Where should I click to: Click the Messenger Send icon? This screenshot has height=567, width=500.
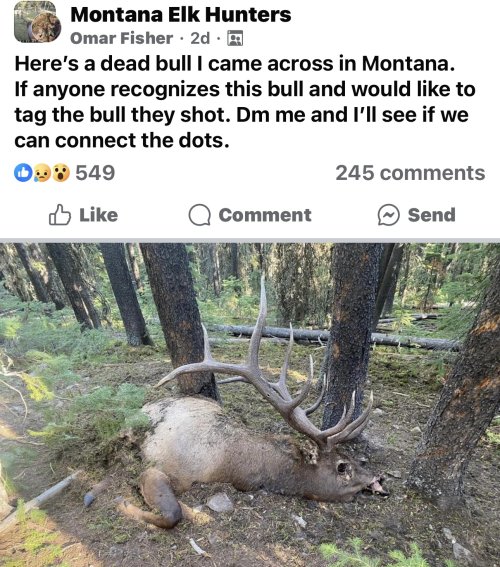pos(389,215)
